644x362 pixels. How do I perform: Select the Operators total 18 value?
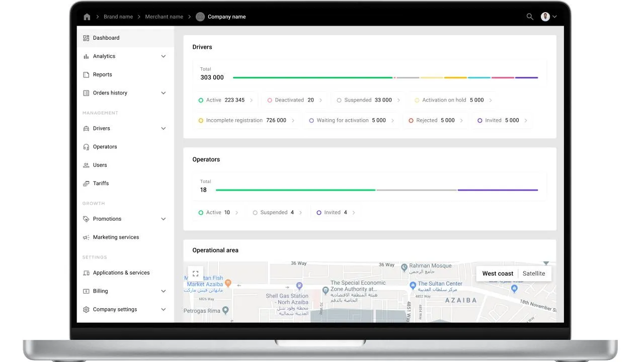click(203, 190)
